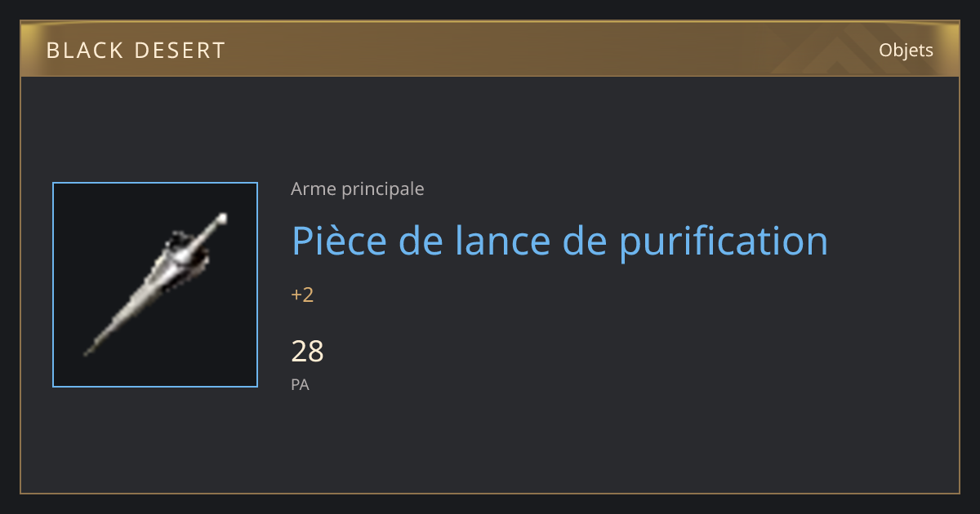Open the Objets category label
This screenshot has width=980, height=514.
[x=906, y=51]
